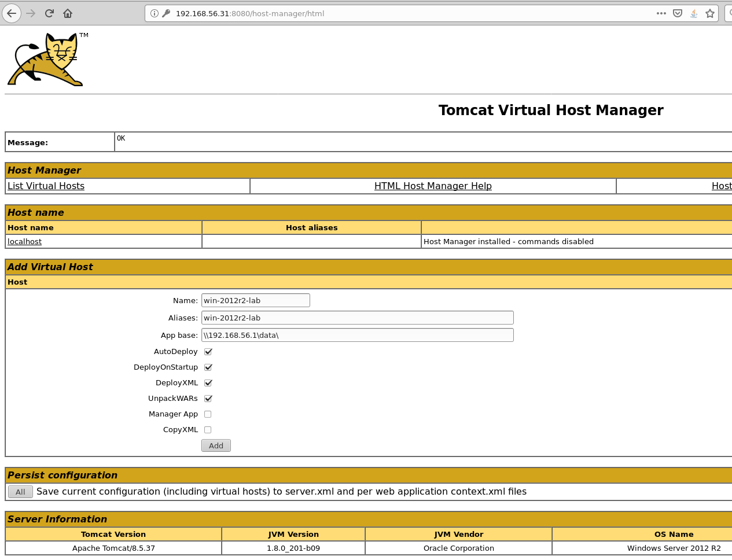Click the browser forward arrow
Screen dimensions: 732x560
[31, 13]
